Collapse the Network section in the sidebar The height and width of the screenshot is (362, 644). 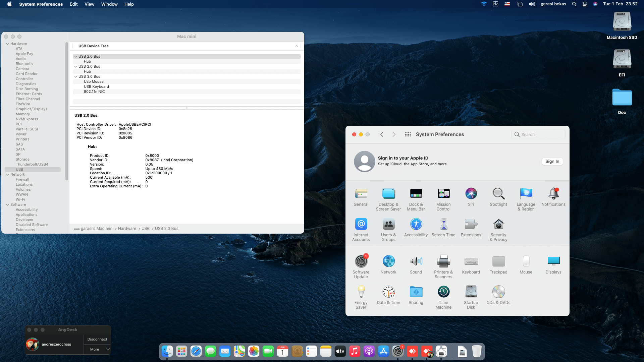pos(7,174)
